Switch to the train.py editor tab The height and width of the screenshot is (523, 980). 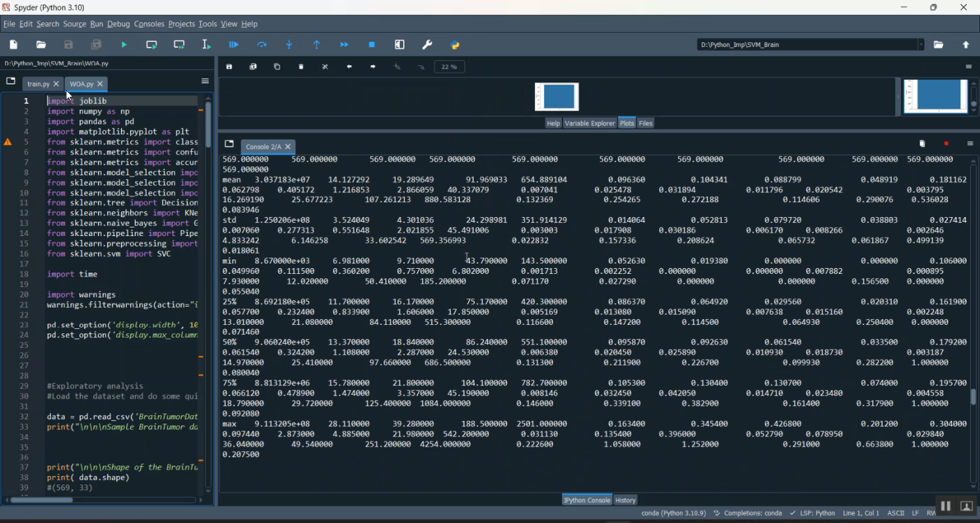[38, 84]
